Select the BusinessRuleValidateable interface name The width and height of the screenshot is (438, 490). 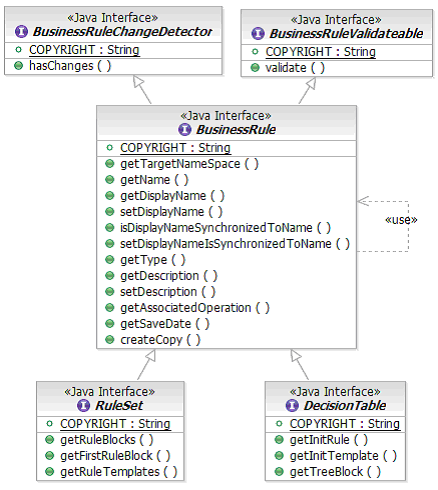click(346, 33)
